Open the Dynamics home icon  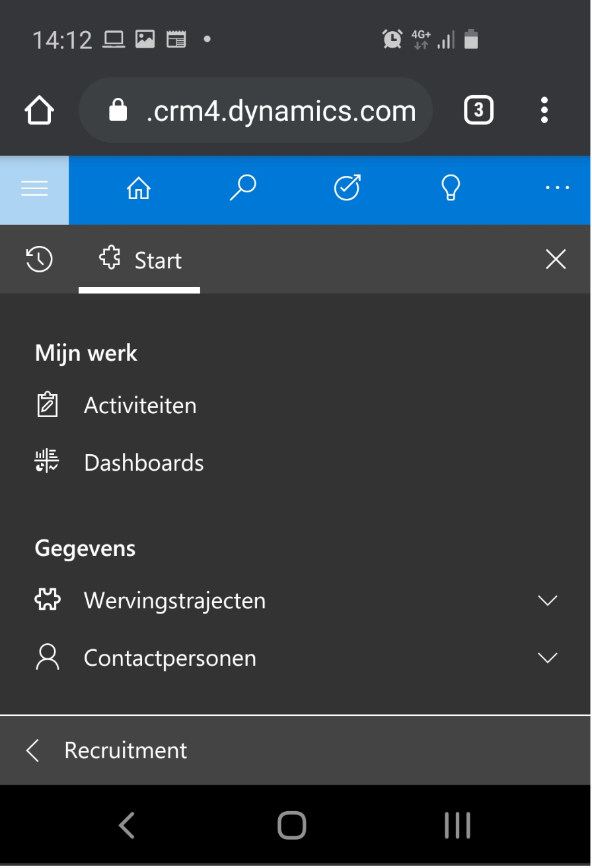click(x=139, y=189)
